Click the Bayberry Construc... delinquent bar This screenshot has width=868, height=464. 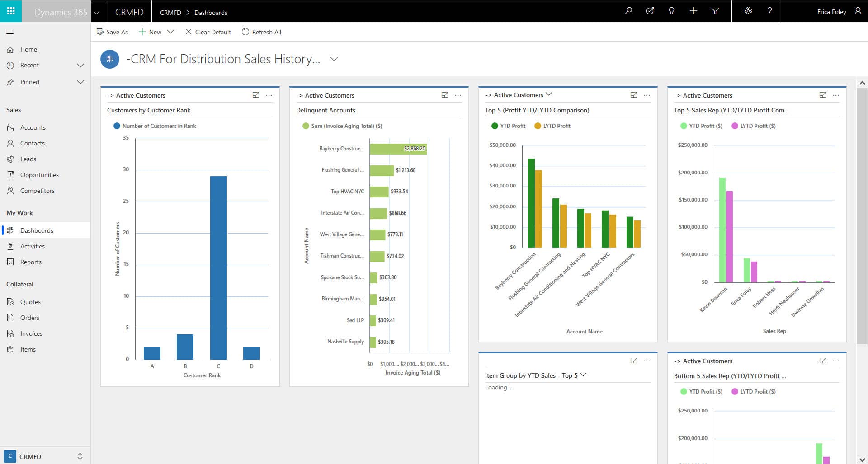pos(398,149)
